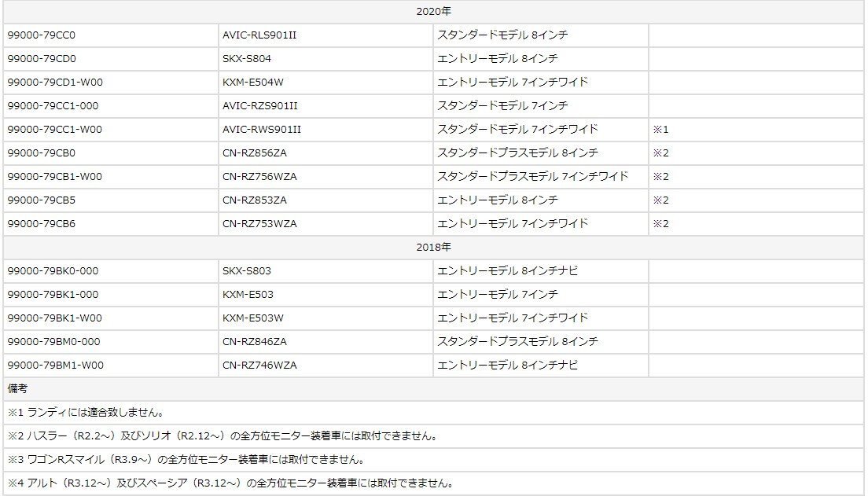Select the ※3 ワゴンRスマイル footnote row
This screenshot has height=496, width=868.
click(186, 460)
